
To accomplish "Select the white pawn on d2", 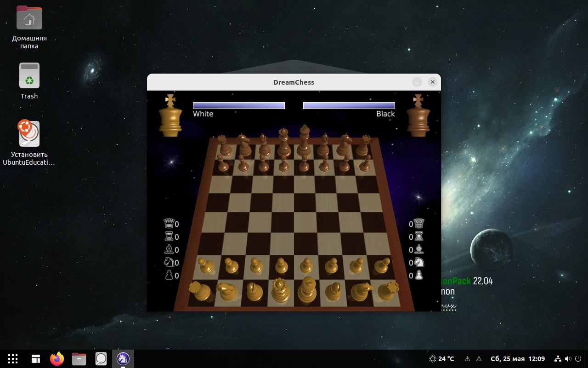I will pos(281,265).
